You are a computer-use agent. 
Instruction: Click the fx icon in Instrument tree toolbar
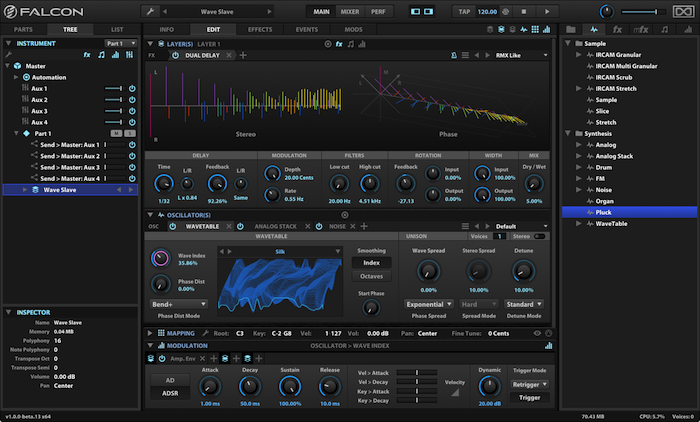(x=87, y=54)
